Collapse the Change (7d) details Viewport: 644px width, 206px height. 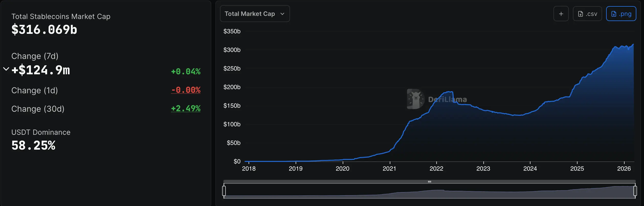6,69
